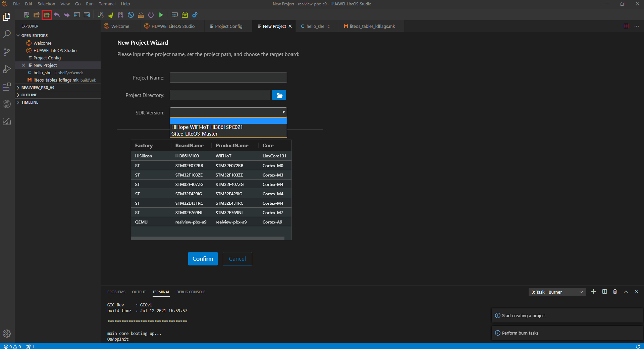644x349 pixels.
Task: Add a new terminal with plus icon
Action: [x=593, y=292]
